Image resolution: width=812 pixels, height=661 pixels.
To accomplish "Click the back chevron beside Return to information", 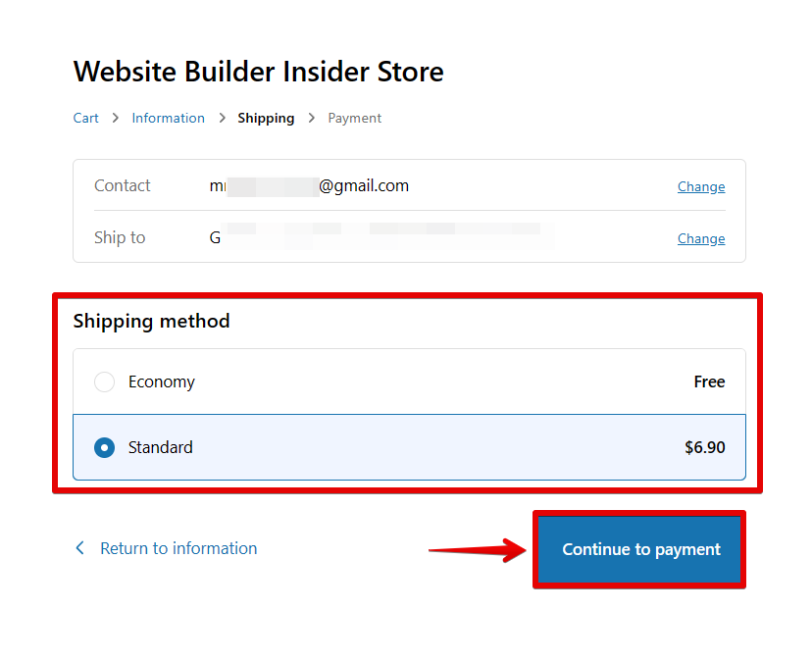I will [x=80, y=548].
